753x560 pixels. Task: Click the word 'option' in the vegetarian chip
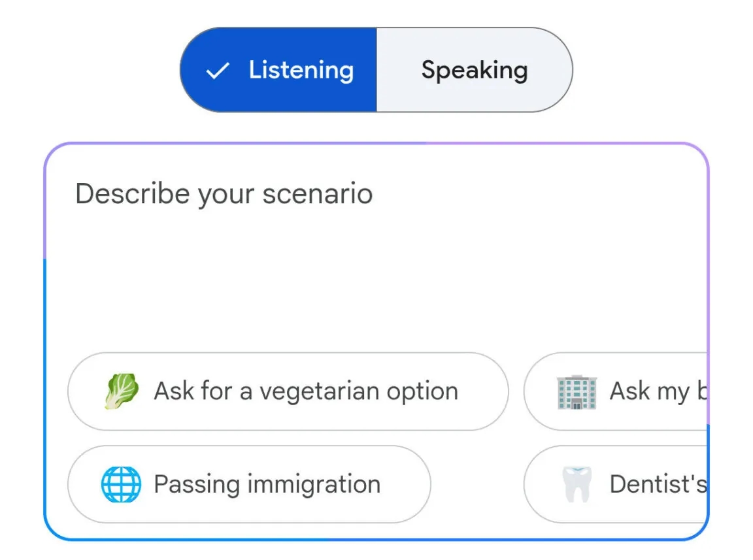[422, 391]
